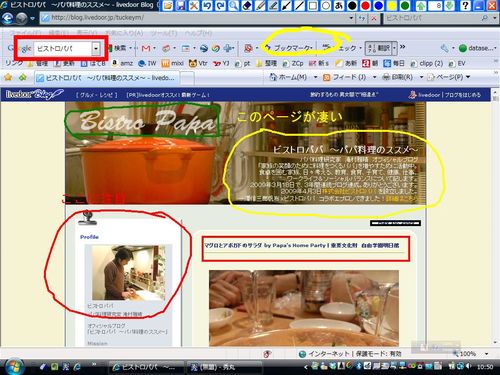Open the マグロとアボカドのサラダ post title link
500x375 pixels.
(x=302, y=245)
